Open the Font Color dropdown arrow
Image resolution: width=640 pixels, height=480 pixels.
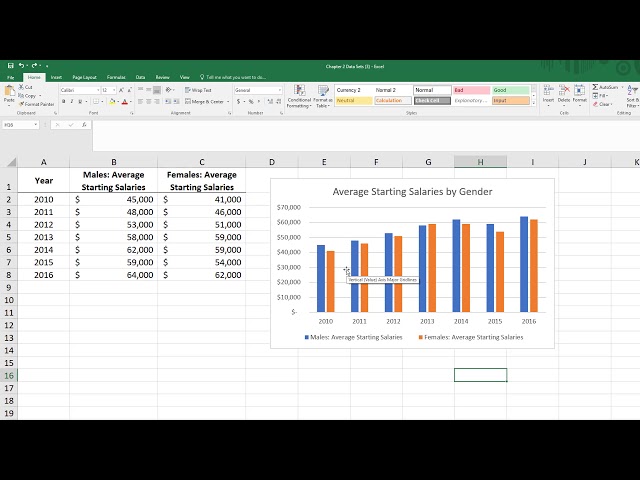coord(130,102)
